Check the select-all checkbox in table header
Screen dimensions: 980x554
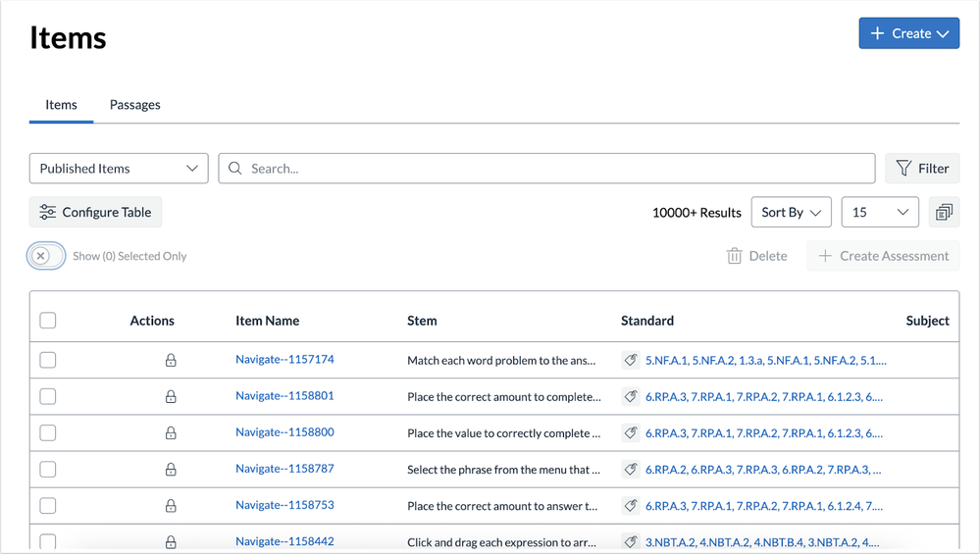pos(48,321)
